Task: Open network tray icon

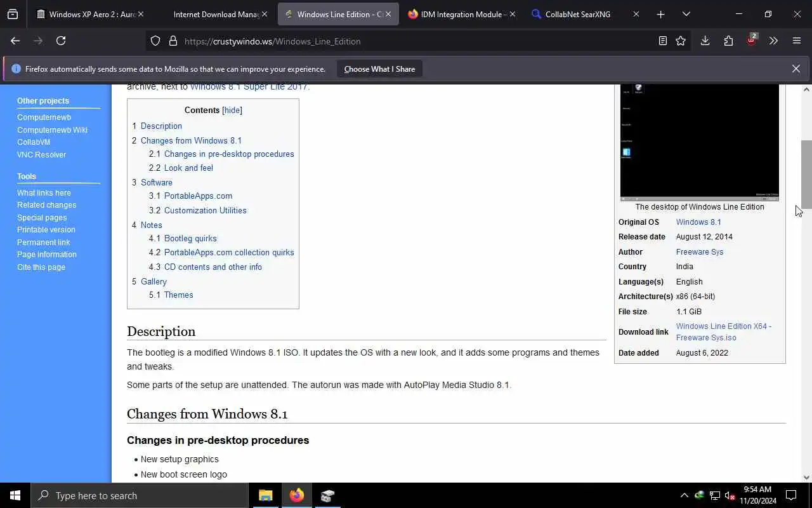Action: (715, 495)
